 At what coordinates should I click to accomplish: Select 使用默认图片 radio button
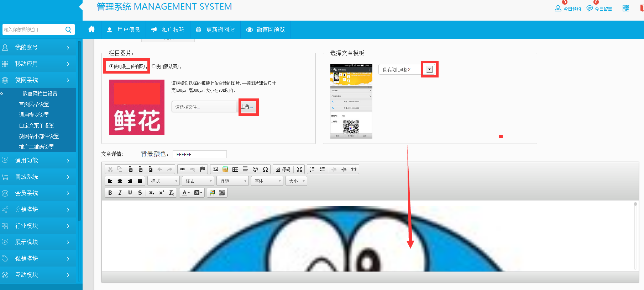tap(153, 66)
